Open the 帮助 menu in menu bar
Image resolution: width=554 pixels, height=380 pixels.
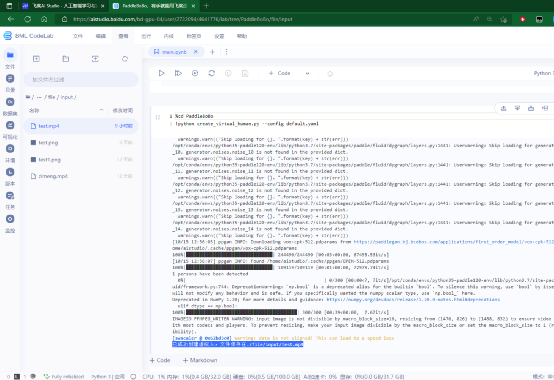pos(242,36)
